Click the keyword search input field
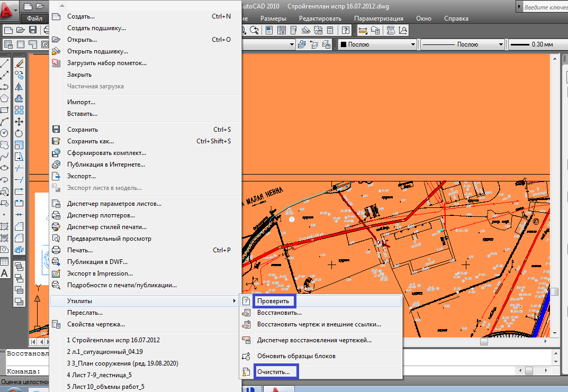This screenshot has width=568, height=392. click(x=545, y=7)
